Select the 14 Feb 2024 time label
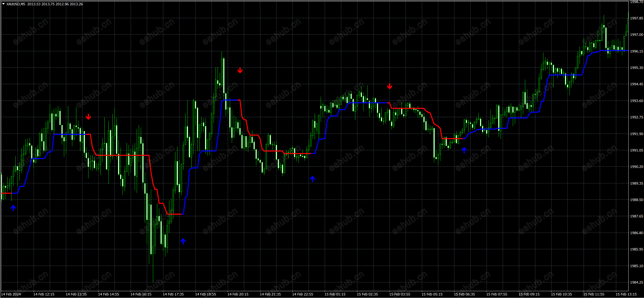Screen dimensions: 644x298 (x=11, y=294)
